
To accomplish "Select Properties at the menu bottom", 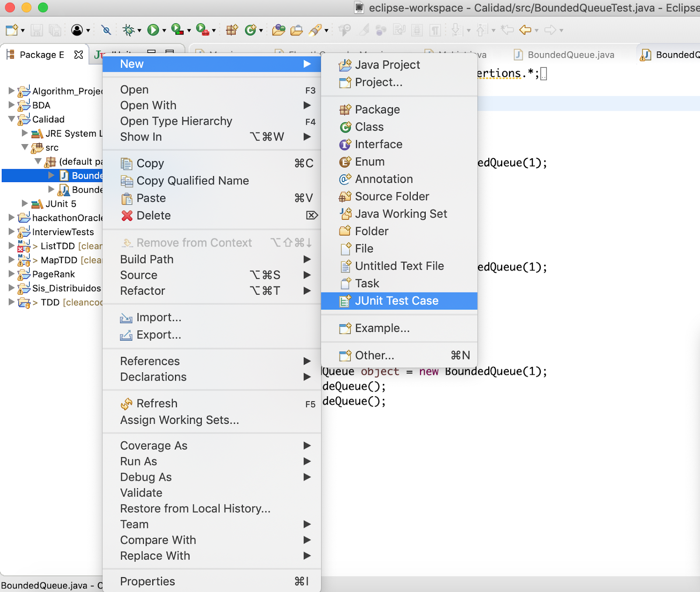I will [147, 581].
